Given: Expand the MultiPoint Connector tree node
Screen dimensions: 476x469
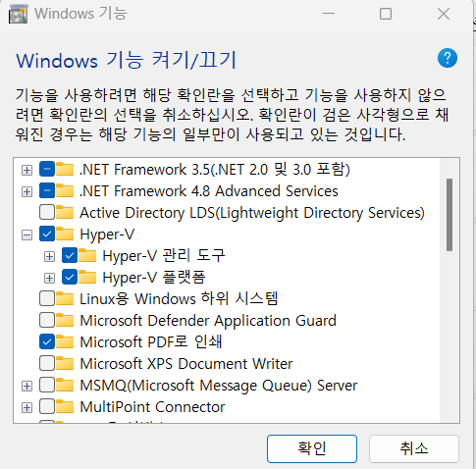Looking at the screenshot, I should pyautogui.click(x=26, y=407).
